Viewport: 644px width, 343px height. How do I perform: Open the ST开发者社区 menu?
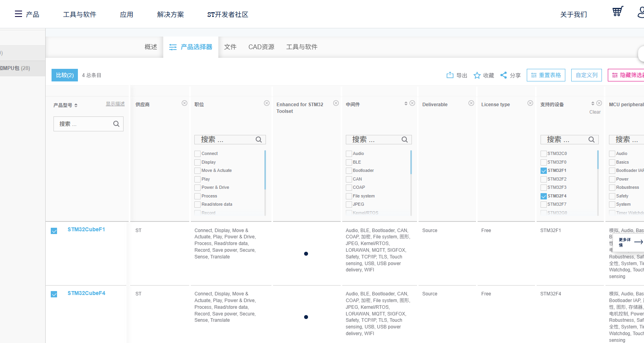228,15
